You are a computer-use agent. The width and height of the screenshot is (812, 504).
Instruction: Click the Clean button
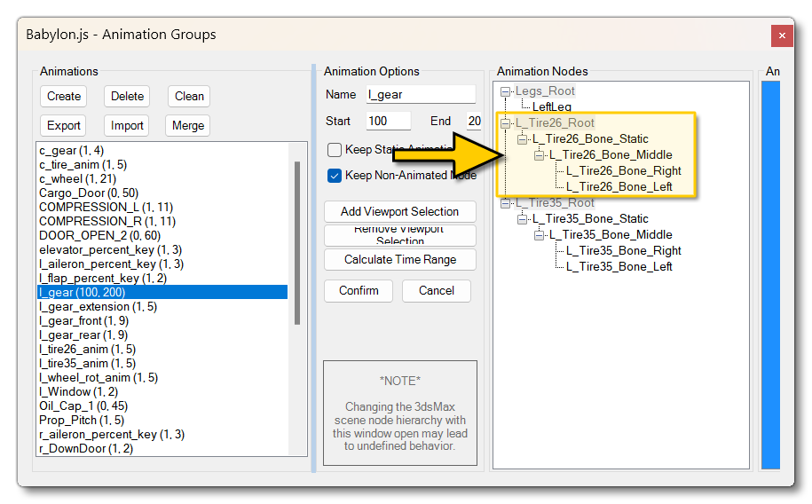[x=189, y=96]
